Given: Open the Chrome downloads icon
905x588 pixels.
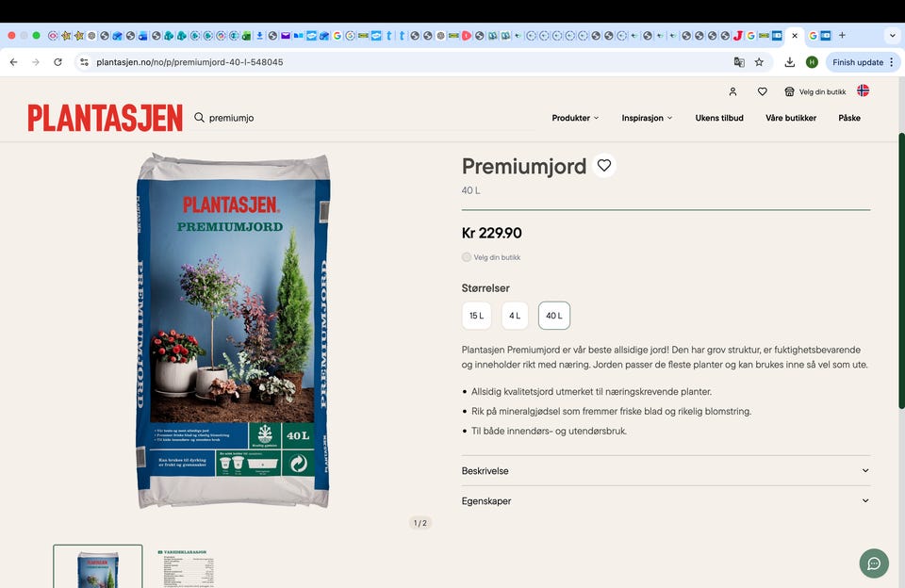Looking at the screenshot, I should (790, 62).
